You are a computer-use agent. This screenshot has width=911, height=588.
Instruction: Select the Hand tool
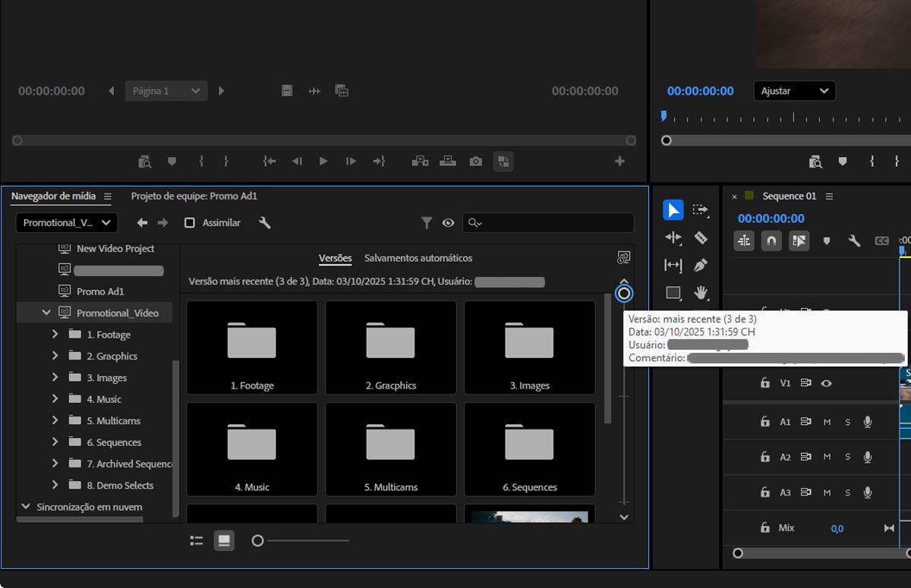[x=701, y=292]
